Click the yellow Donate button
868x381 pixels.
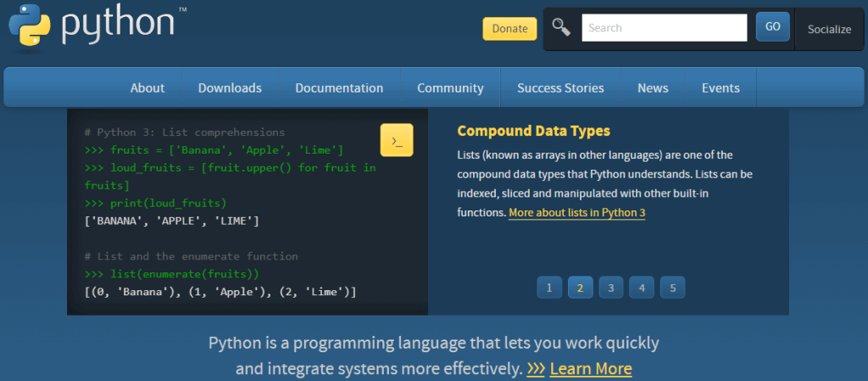coord(509,29)
